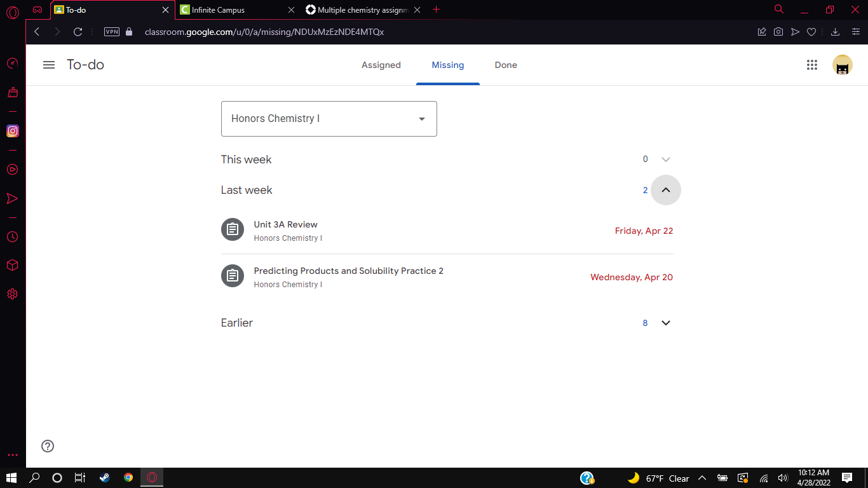The width and height of the screenshot is (868, 488).
Task: Open the snapshot camera tool
Action: point(778,32)
